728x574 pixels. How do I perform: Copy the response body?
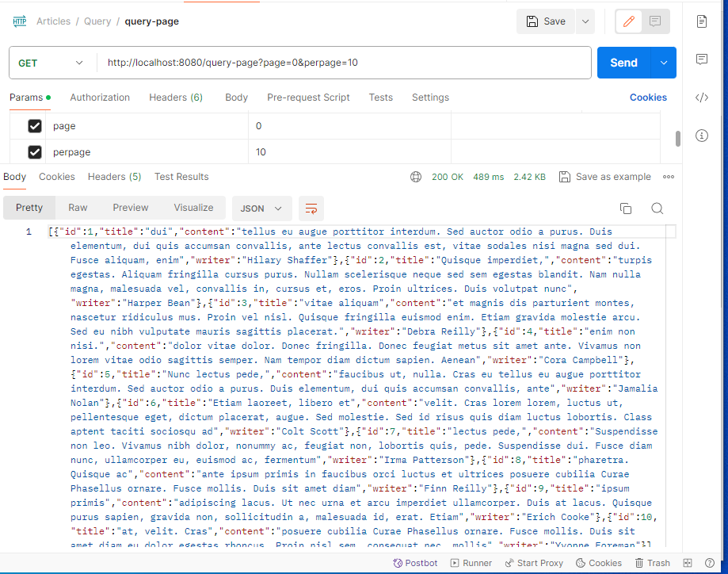tap(625, 207)
